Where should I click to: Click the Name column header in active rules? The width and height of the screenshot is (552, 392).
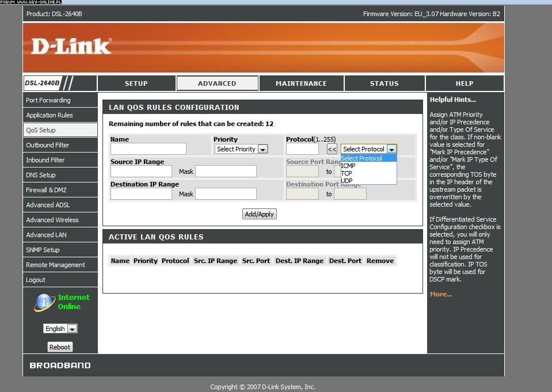pyautogui.click(x=120, y=261)
